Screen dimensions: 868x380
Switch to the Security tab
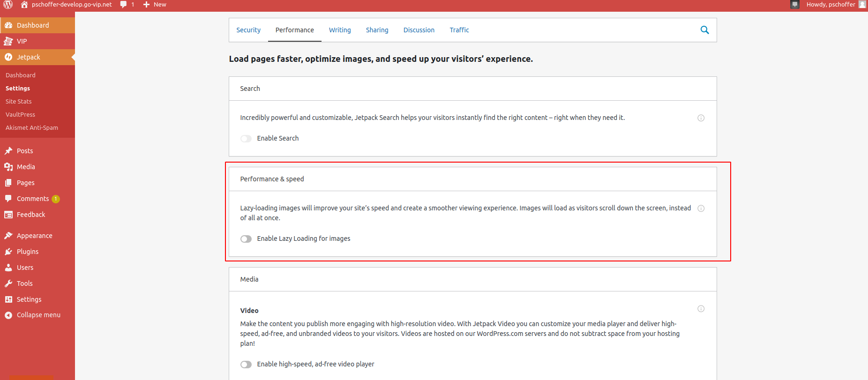click(x=248, y=30)
